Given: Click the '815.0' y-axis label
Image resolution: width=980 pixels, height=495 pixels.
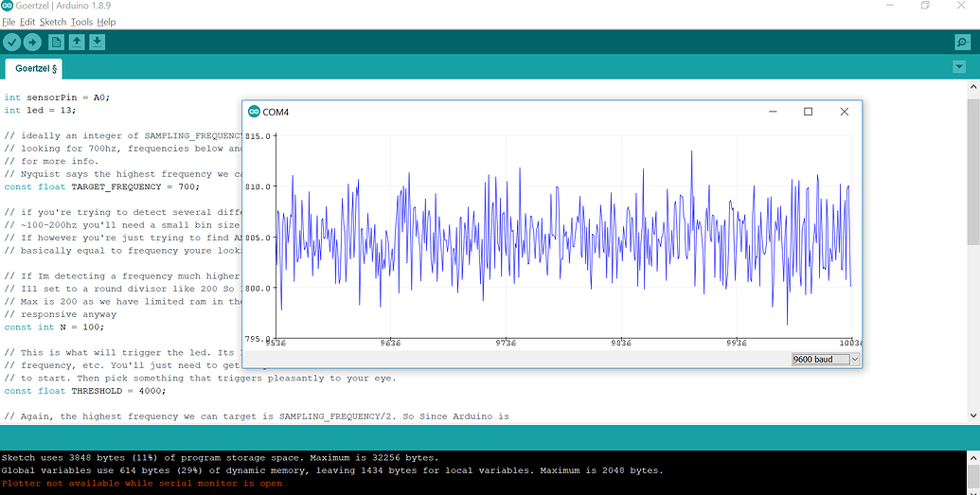Looking at the screenshot, I should 258,135.
